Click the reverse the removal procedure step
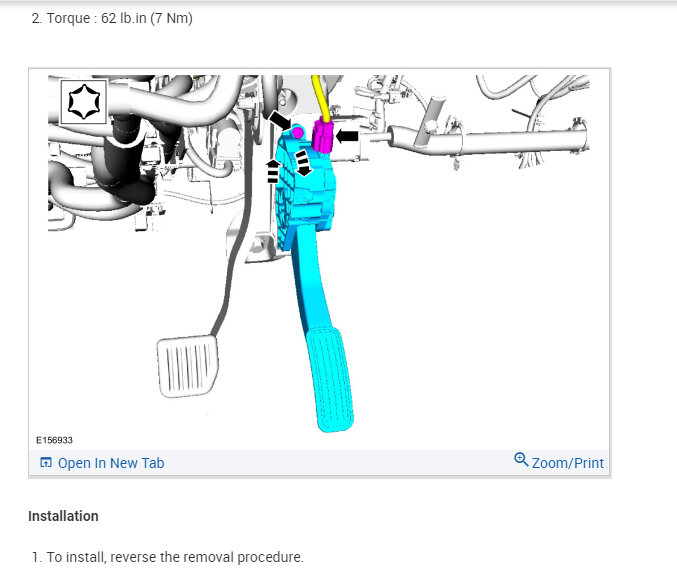The width and height of the screenshot is (677, 579). (168, 557)
